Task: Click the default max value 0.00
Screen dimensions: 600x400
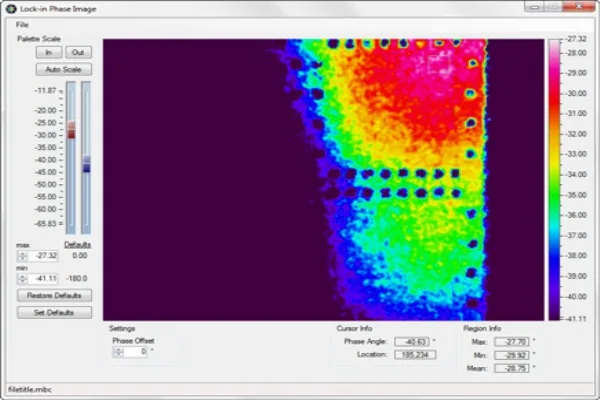Action: pyautogui.click(x=80, y=255)
